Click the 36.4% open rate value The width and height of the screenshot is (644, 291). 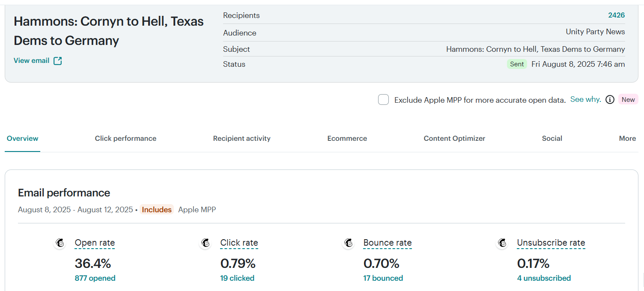tap(93, 263)
